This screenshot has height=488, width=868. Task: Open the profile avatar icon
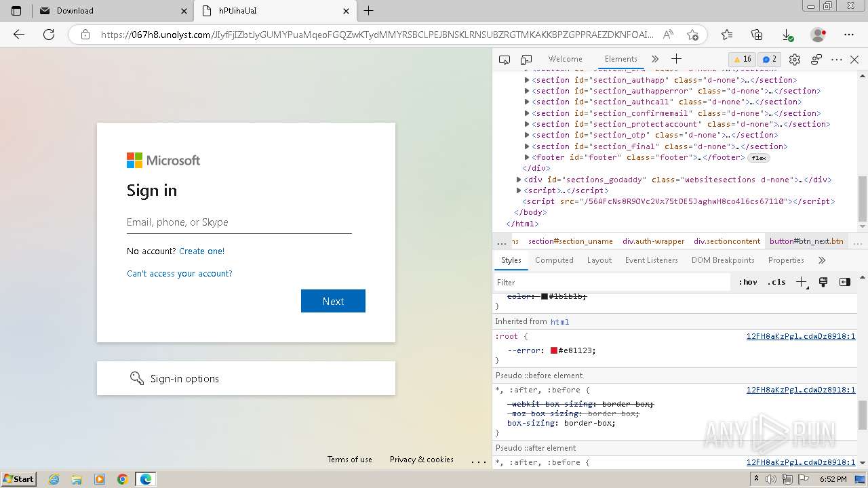(x=818, y=35)
